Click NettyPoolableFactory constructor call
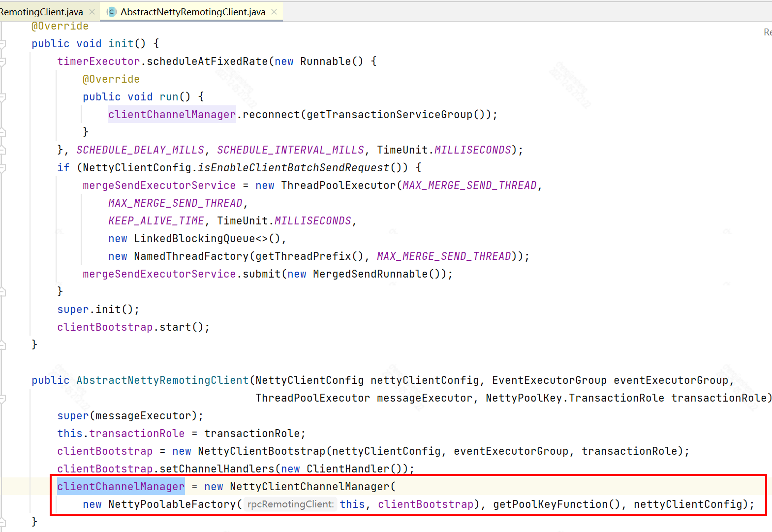Screen dimensions: 772x532 [172, 504]
